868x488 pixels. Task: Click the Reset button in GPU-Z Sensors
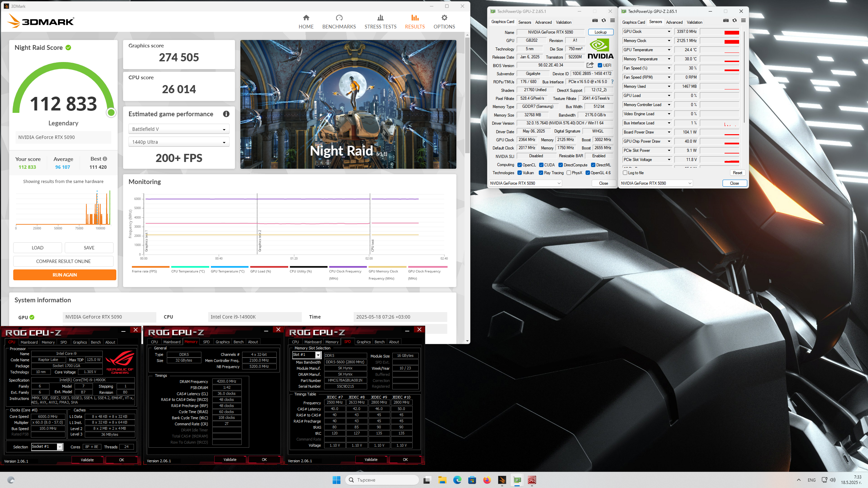737,173
